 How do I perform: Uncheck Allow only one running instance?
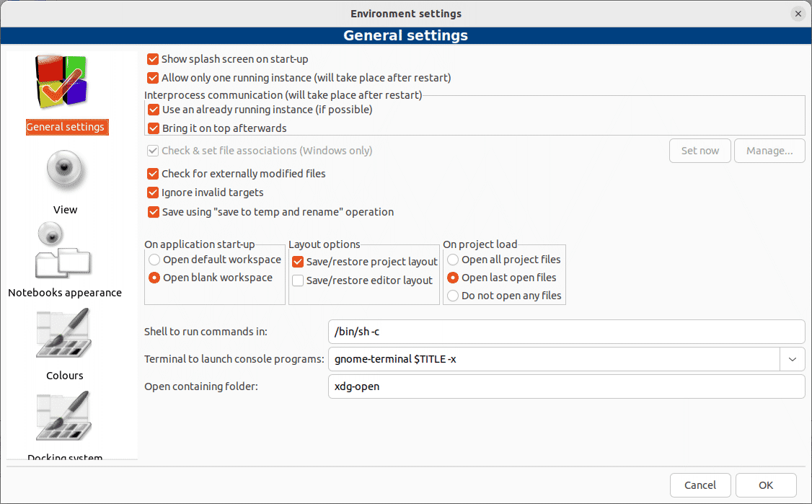[x=153, y=78]
